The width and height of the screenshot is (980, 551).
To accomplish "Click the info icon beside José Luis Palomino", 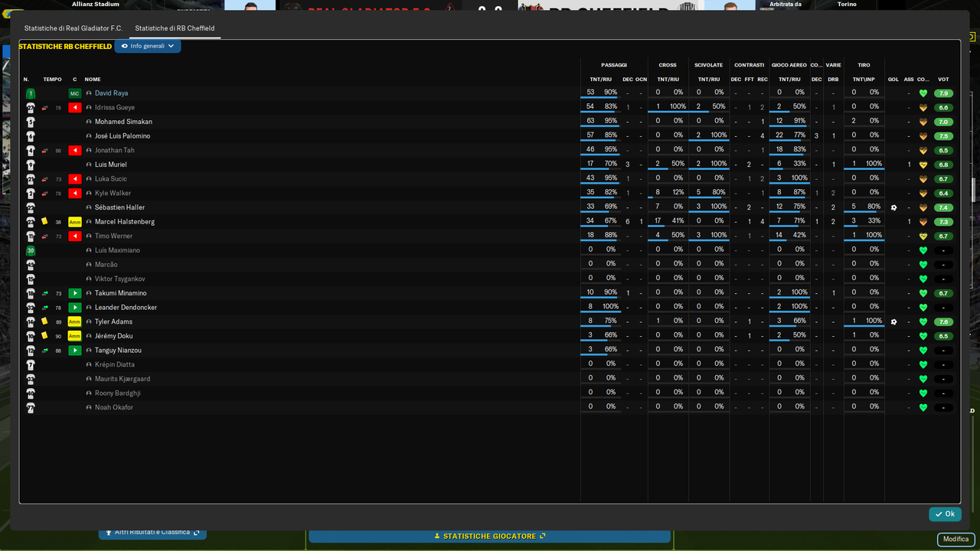I will pyautogui.click(x=89, y=136).
